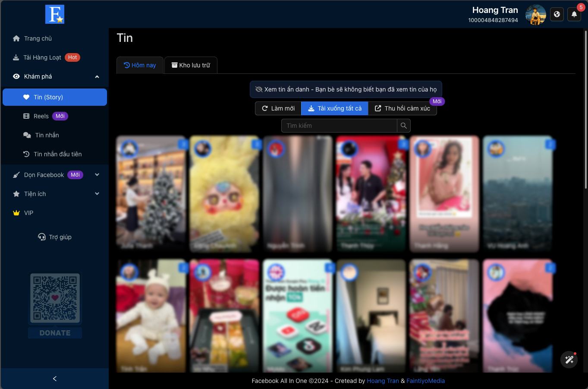This screenshot has height=389, width=588.
Task: Tick the checkbox on the 'Được hoàn tiền' story
Action: tap(330, 268)
